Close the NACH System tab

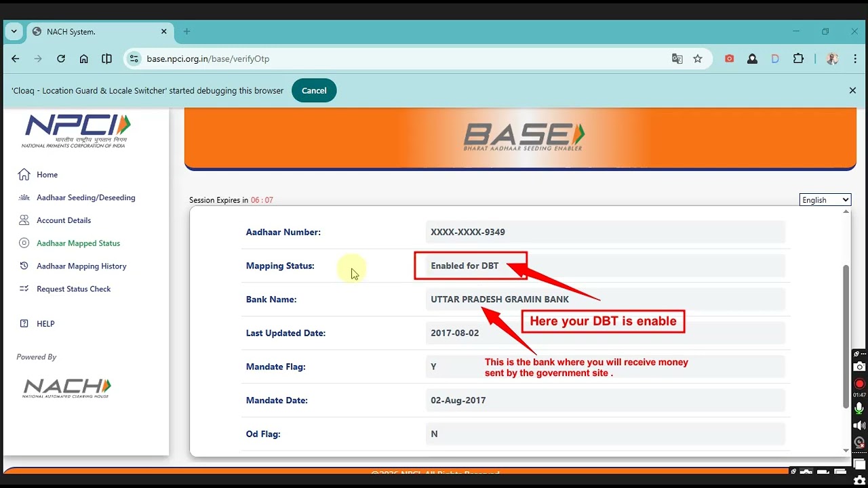164,32
